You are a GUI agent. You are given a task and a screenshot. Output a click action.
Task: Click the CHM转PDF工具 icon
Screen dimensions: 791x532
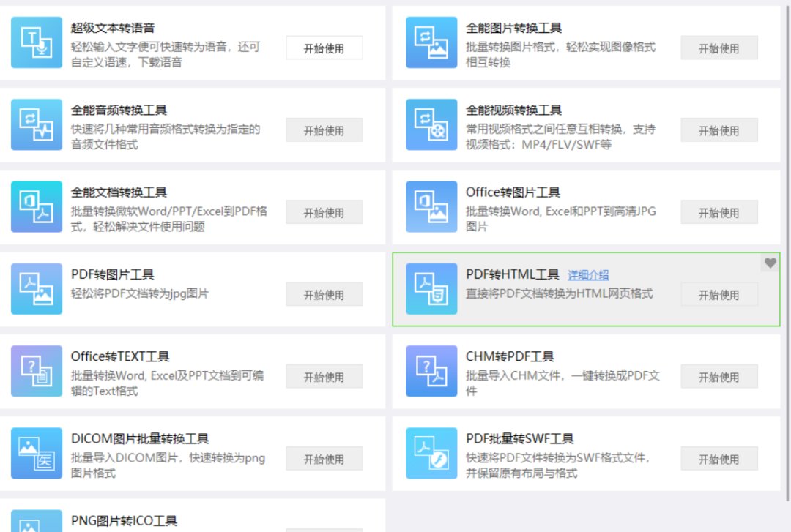[x=431, y=371]
